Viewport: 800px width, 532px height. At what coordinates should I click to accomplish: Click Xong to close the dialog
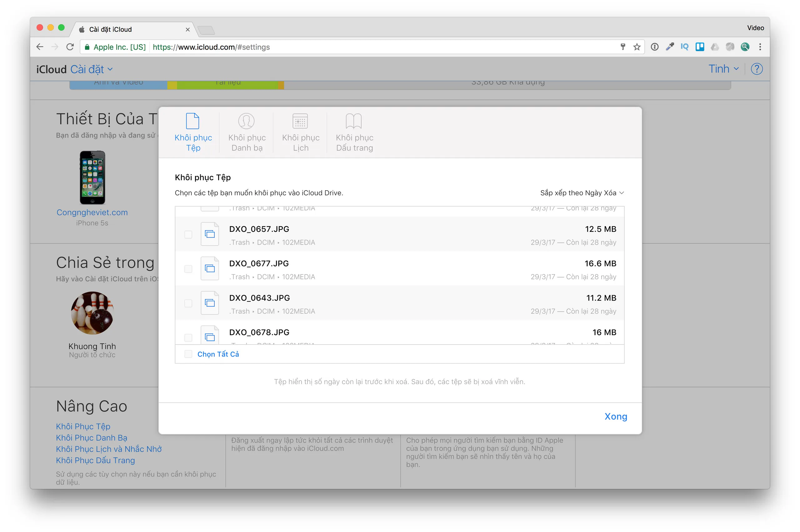click(x=615, y=416)
